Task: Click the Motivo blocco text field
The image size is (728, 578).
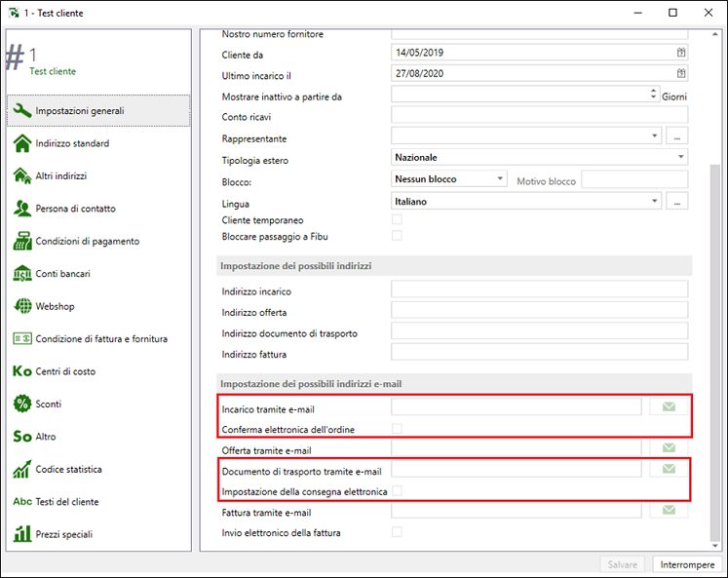Action: pyautogui.click(x=634, y=179)
